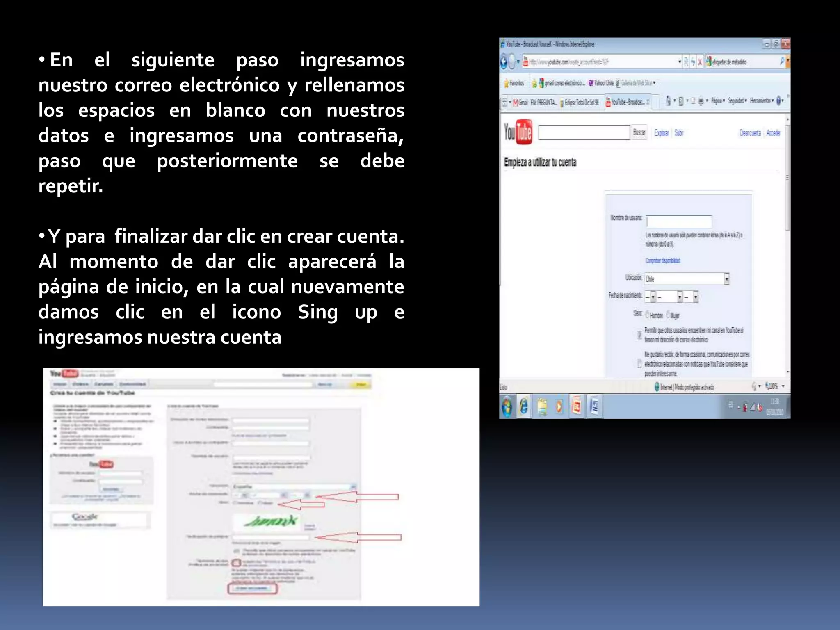
Task: Click the Nombre de usuario input field
Action: (679, 221)
